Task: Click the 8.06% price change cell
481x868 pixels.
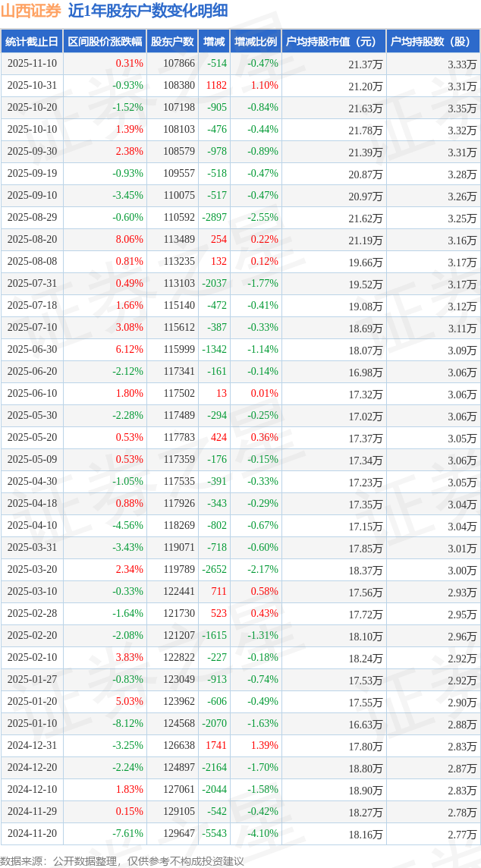Action: (x=128, y=240)
